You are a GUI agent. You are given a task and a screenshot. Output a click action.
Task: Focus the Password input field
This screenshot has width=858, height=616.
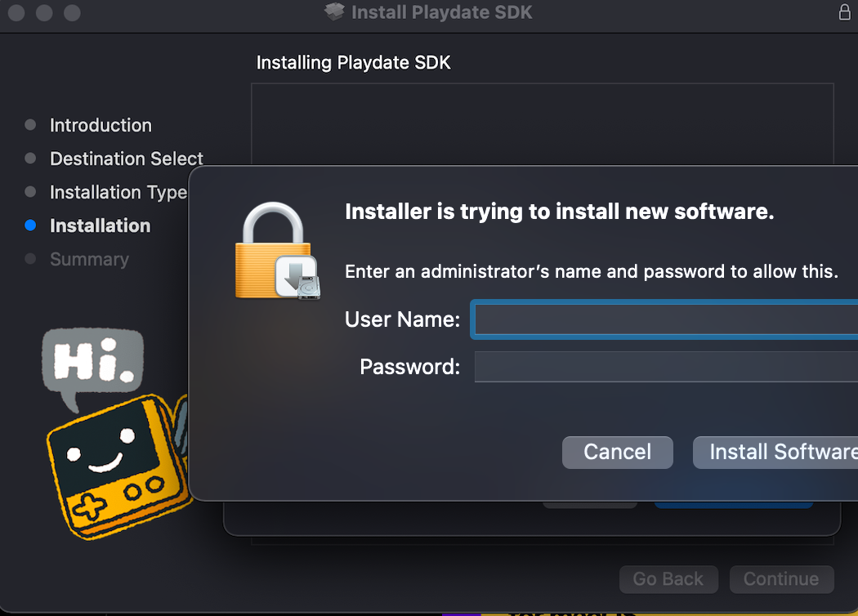(x=666, y=367)
